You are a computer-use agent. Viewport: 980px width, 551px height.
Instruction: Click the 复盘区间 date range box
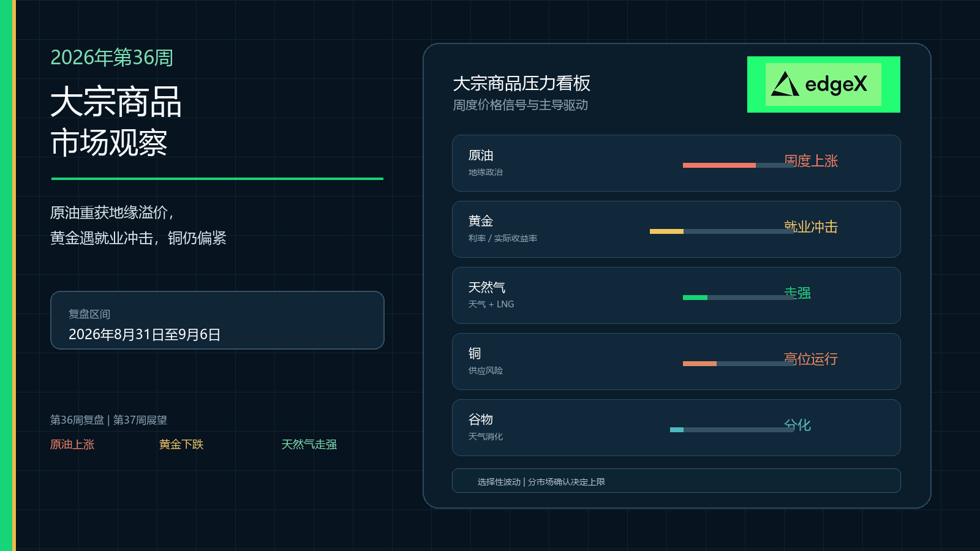point(217,320)
